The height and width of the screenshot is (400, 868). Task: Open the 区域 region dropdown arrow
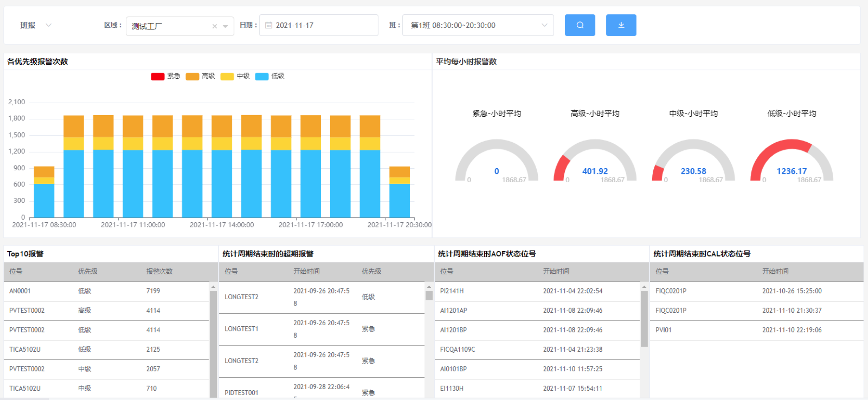click(225, 26)
